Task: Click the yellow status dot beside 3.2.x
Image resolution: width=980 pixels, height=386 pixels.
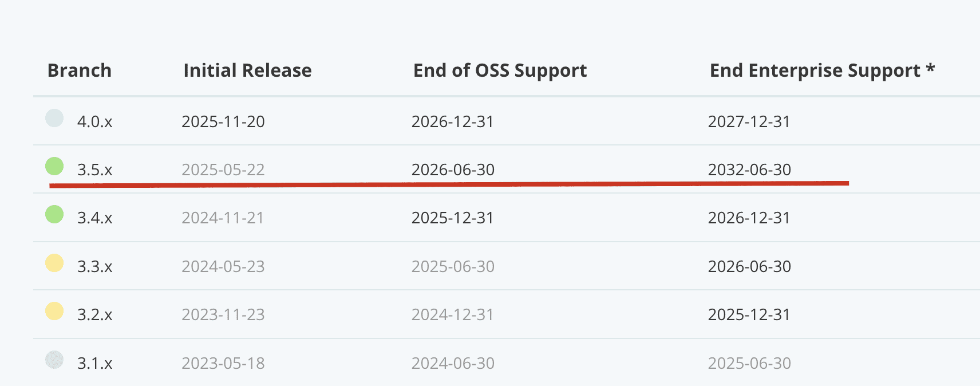Action: pos(54,311)
